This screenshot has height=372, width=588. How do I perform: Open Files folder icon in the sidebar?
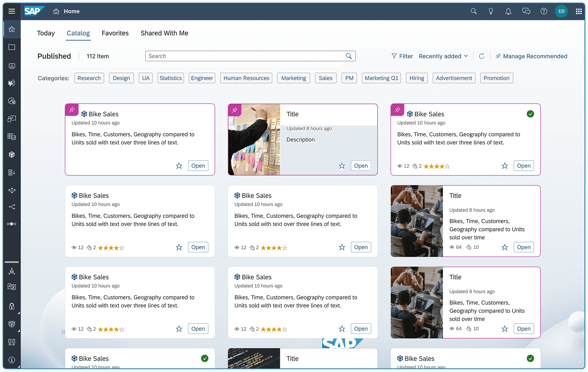click(12, 47)
